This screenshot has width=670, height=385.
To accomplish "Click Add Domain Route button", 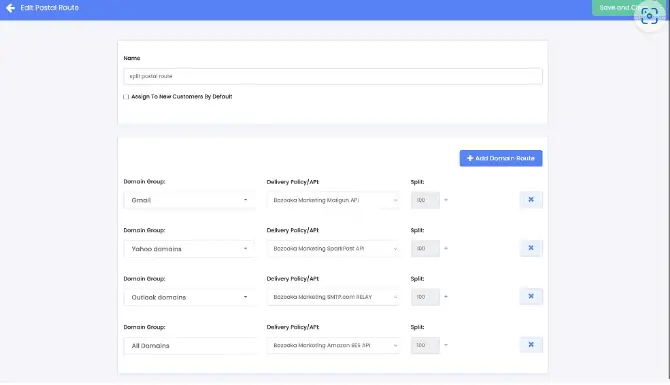I will click(x=501, y=158).
